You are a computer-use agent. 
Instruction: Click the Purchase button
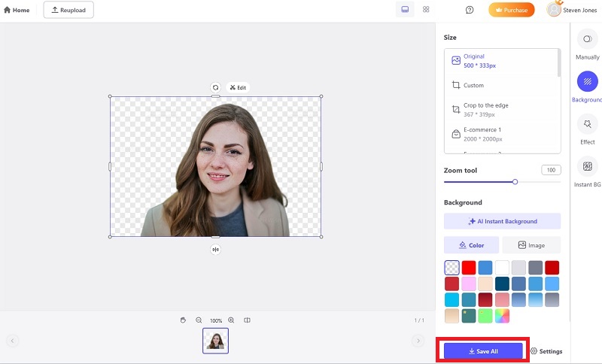click(512, 10)
